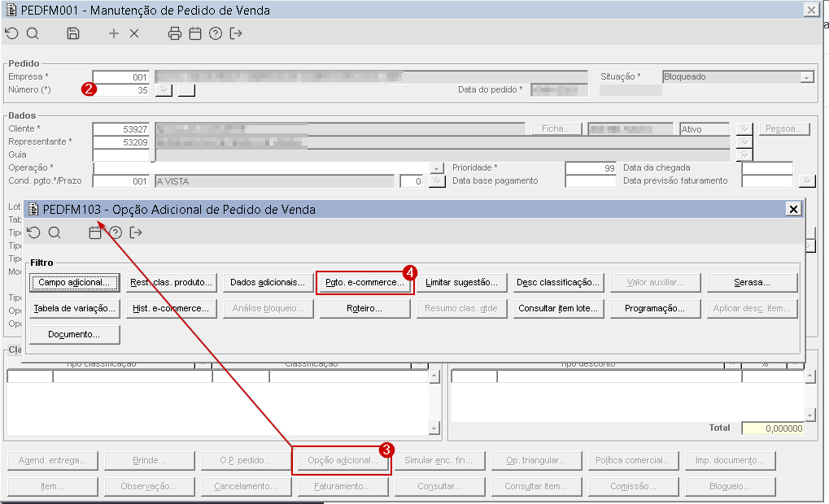Click the Bloqueio button
Screen dimensions: 829x504
point(730,487)
